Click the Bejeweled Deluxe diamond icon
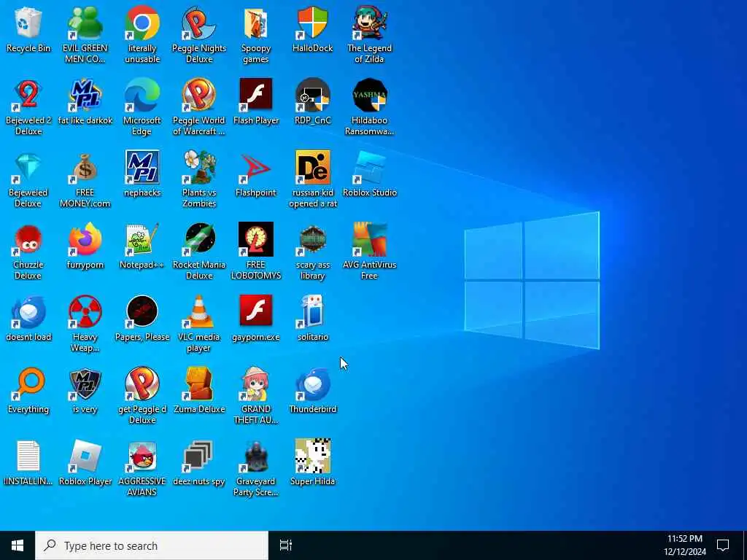Image resolution: width=747 pixels, height=560 pixels. 28,168
